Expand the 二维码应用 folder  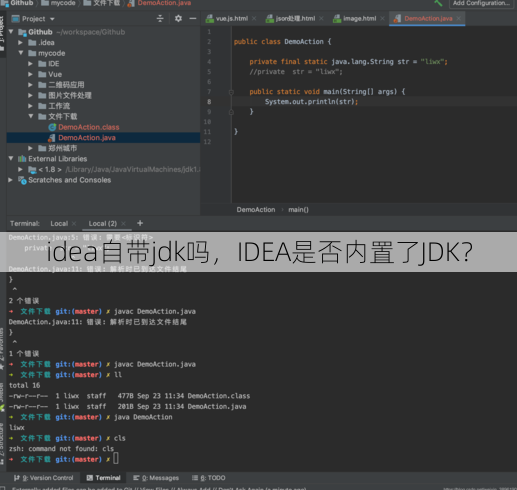30,85
